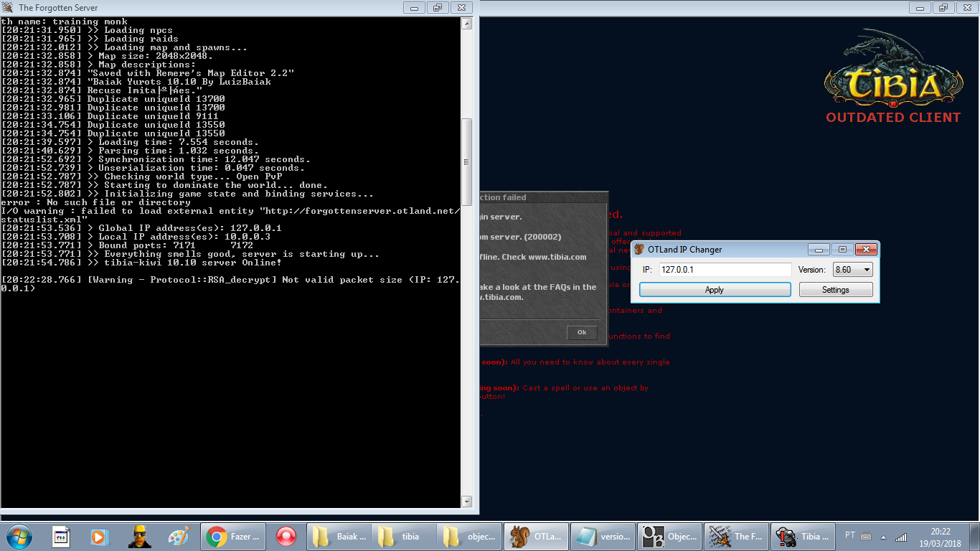Maximize the OTLand IP Changer window
The height and width of the screenshot is (551, 980).
[x=842, y=250]
